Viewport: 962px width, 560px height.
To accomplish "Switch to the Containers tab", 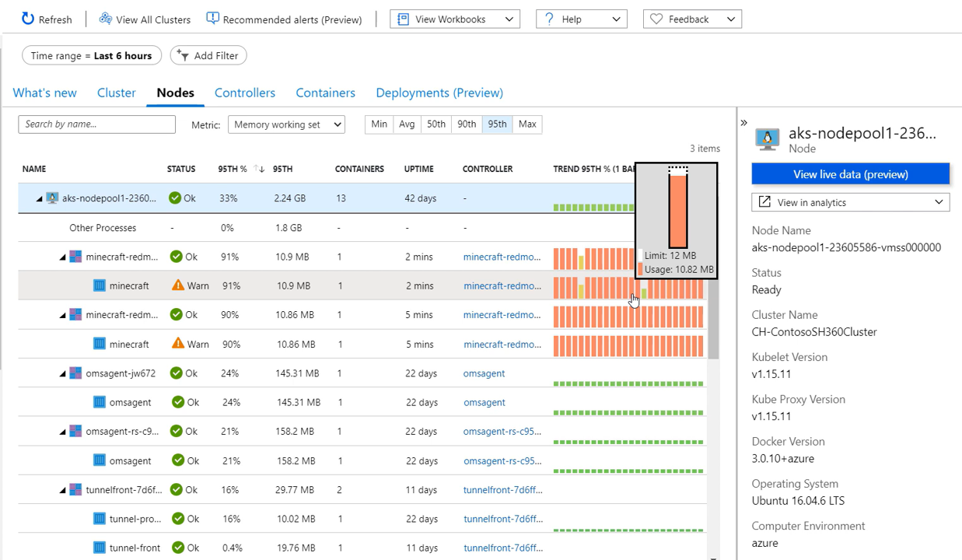I will pyautogui.click(x=325, y=93).
